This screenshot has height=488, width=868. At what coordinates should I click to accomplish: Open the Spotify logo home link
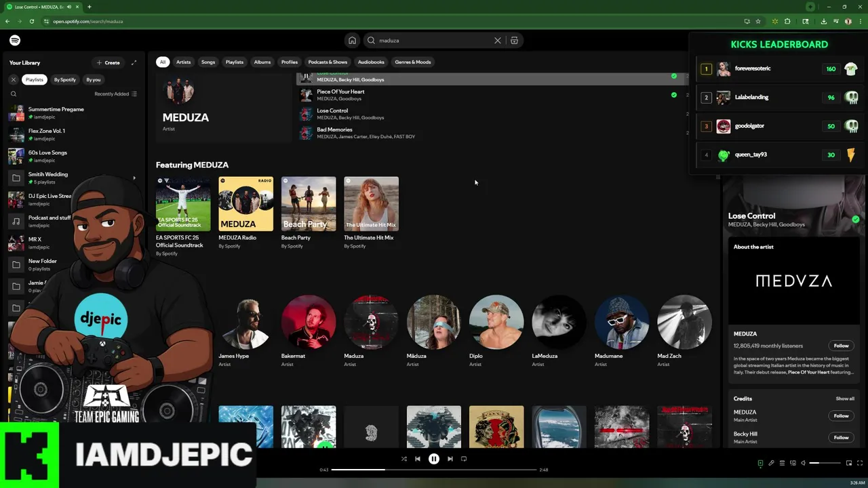(x=15, y=41)
